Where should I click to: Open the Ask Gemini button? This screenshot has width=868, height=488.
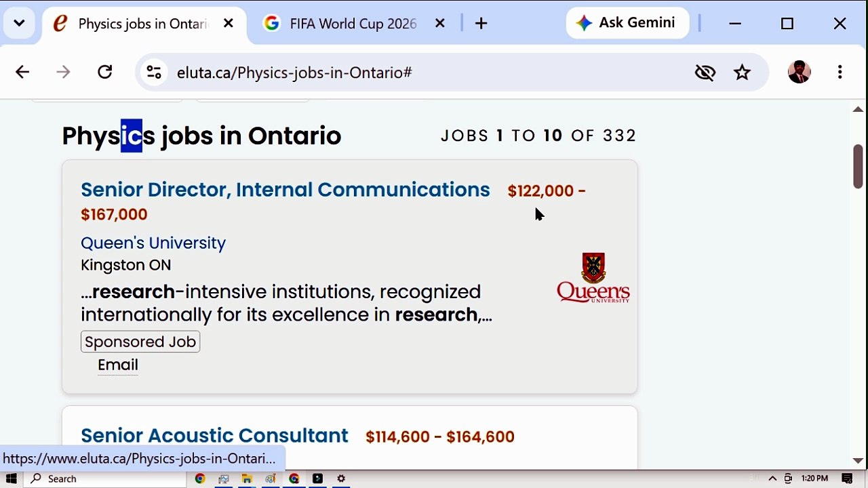(627, 23)
